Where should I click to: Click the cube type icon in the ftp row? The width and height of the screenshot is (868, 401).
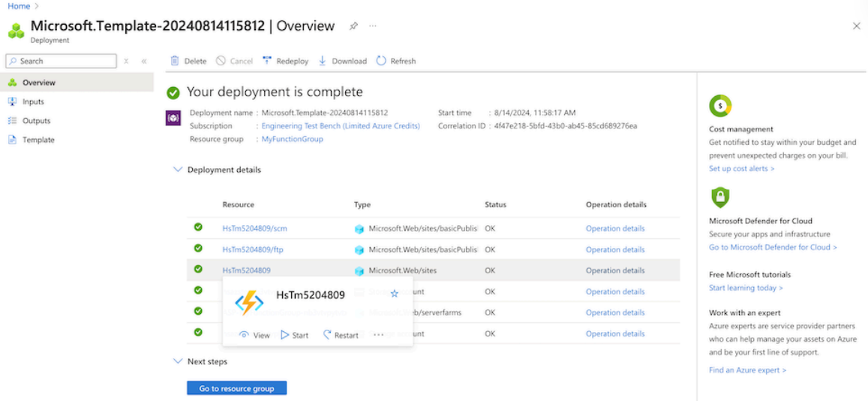click(x=359, y=250)
